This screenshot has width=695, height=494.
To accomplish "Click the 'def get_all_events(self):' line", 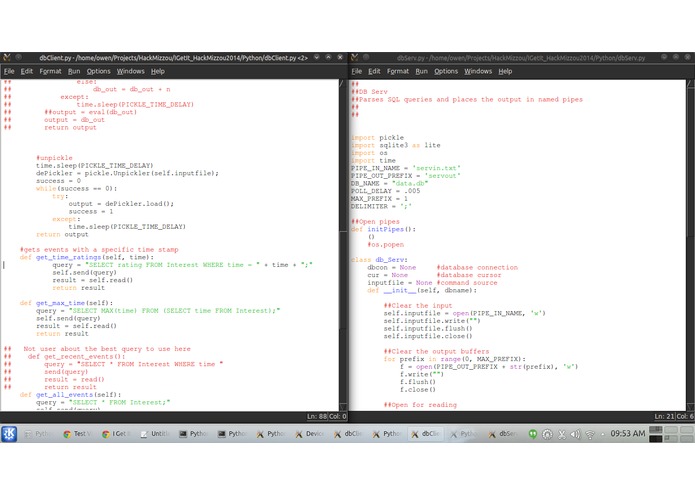I will tap(70, 395).
